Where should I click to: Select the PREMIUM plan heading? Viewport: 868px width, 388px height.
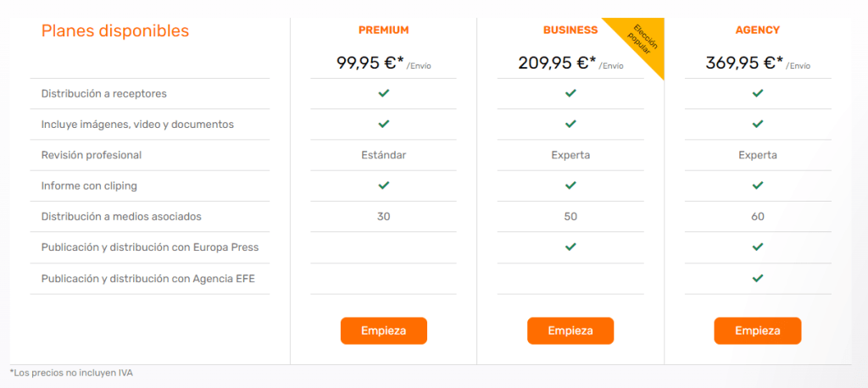click(384, 30)
